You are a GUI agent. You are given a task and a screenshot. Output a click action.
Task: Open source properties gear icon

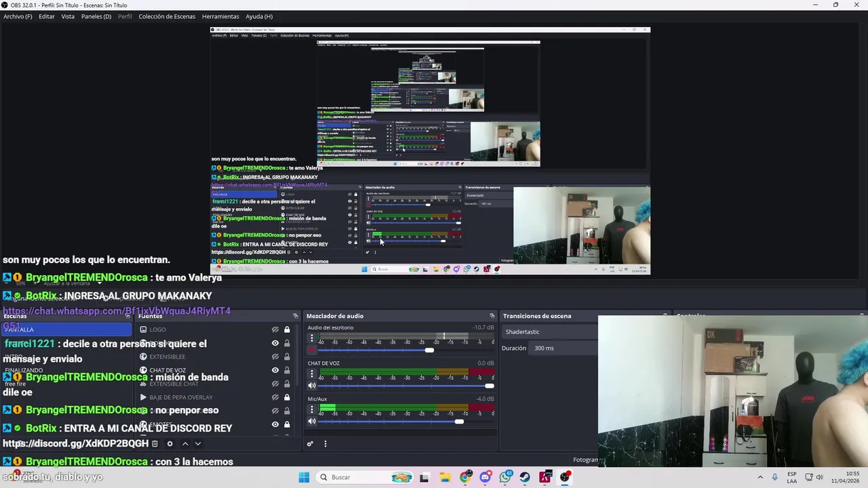[x=170, y=443]
